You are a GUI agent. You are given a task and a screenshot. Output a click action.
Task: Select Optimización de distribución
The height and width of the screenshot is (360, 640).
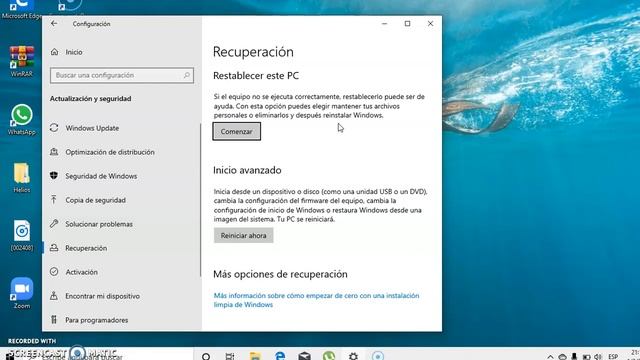coord(110,152)
